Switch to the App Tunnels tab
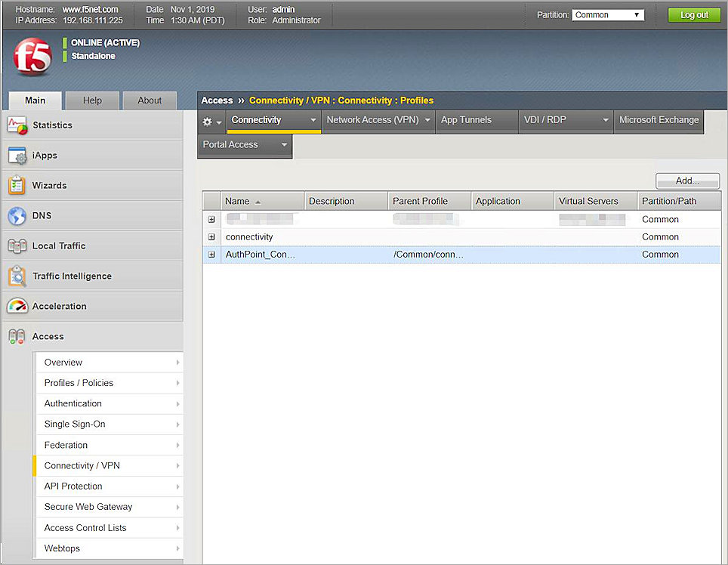Viewport: 728px width, 565px height. 477,121
